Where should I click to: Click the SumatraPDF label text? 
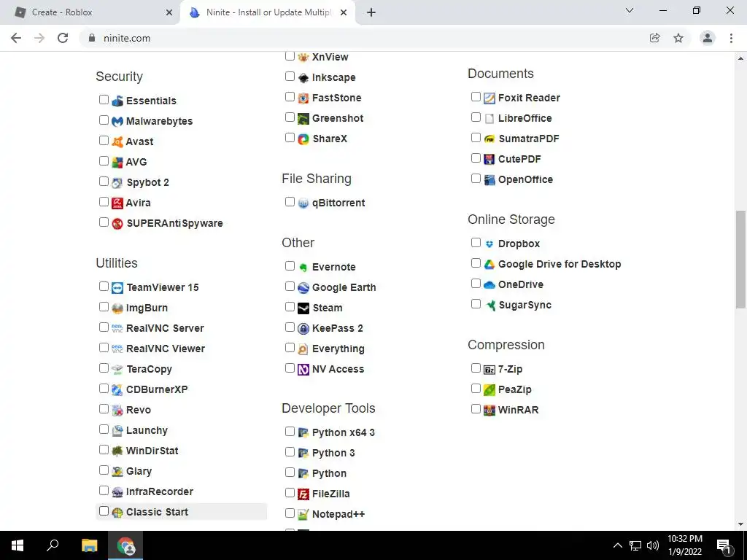529,139
